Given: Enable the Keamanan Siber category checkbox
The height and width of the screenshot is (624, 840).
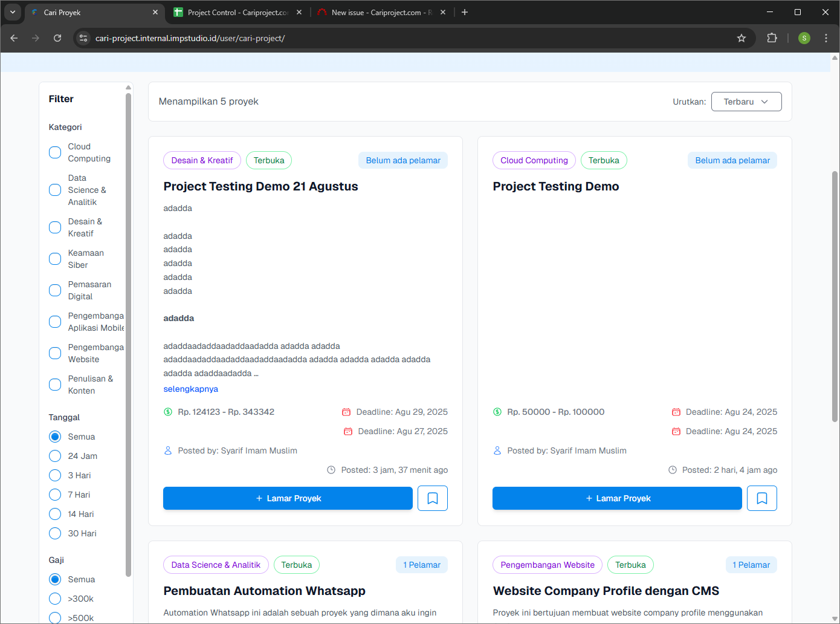Looking at the screenshot, I should pyautogui.click(x=55, y=259).
